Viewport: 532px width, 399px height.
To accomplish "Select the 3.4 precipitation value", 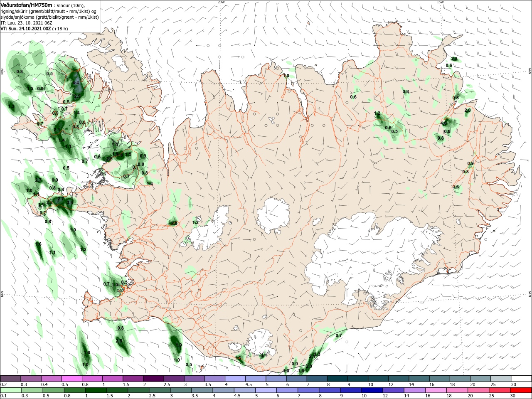I will (x=70, y=202).
